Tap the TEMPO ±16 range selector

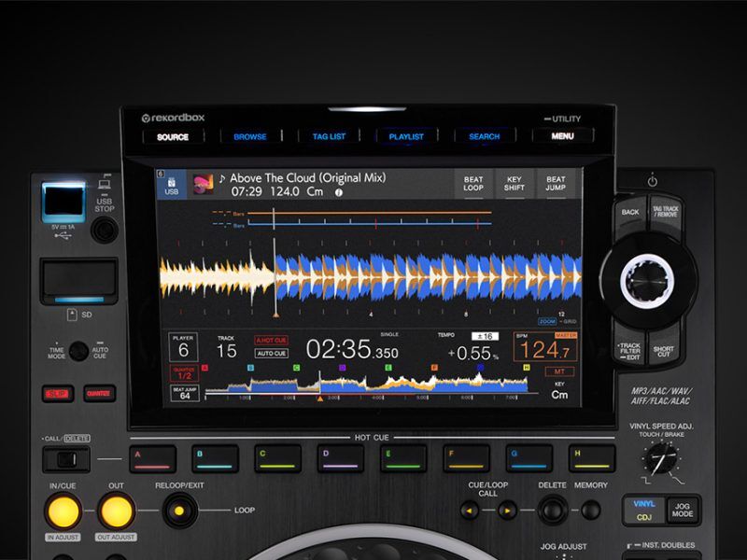pos(485,335)
